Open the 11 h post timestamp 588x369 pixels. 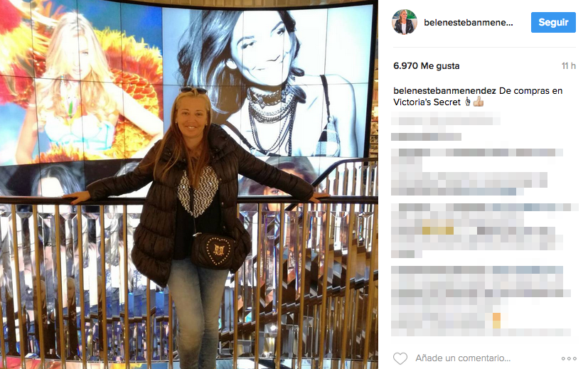click(x=569, y=66)
